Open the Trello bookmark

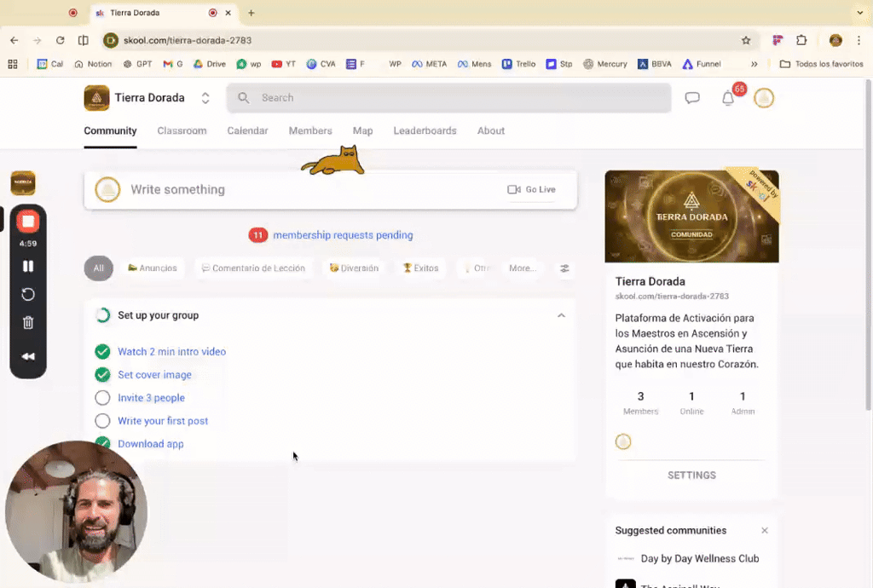519,64
